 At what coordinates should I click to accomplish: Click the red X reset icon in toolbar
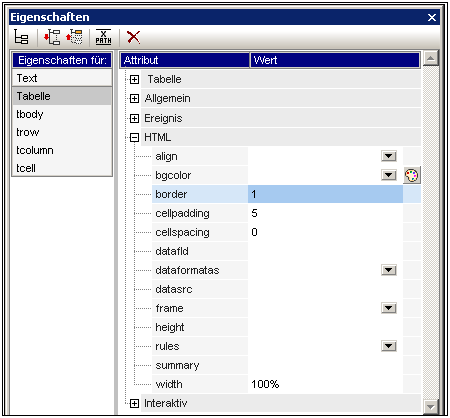pyautogui.click(x=133, y=37)
